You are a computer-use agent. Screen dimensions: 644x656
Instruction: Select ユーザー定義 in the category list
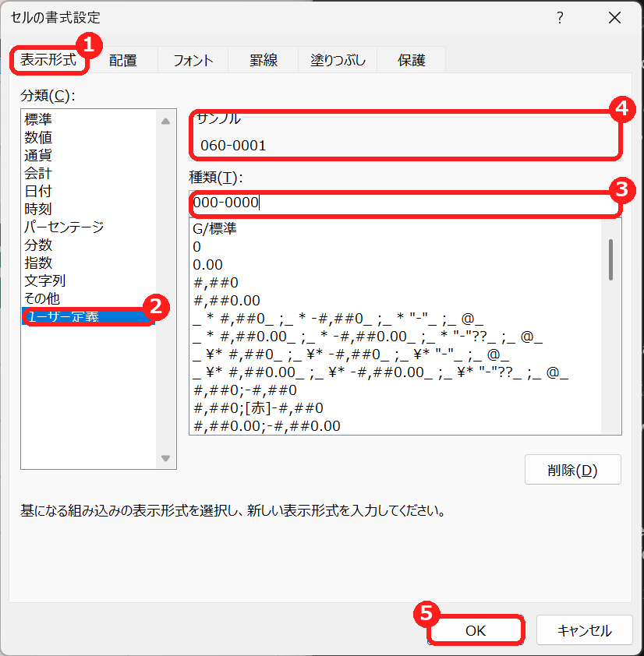pyautogui.click(x=89, y=316)
